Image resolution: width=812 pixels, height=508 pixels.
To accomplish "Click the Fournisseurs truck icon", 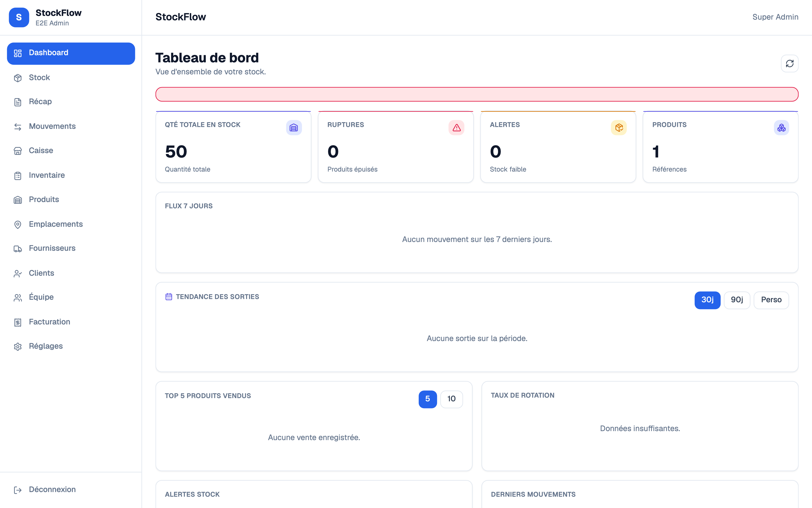I will [x=18, y=249].
